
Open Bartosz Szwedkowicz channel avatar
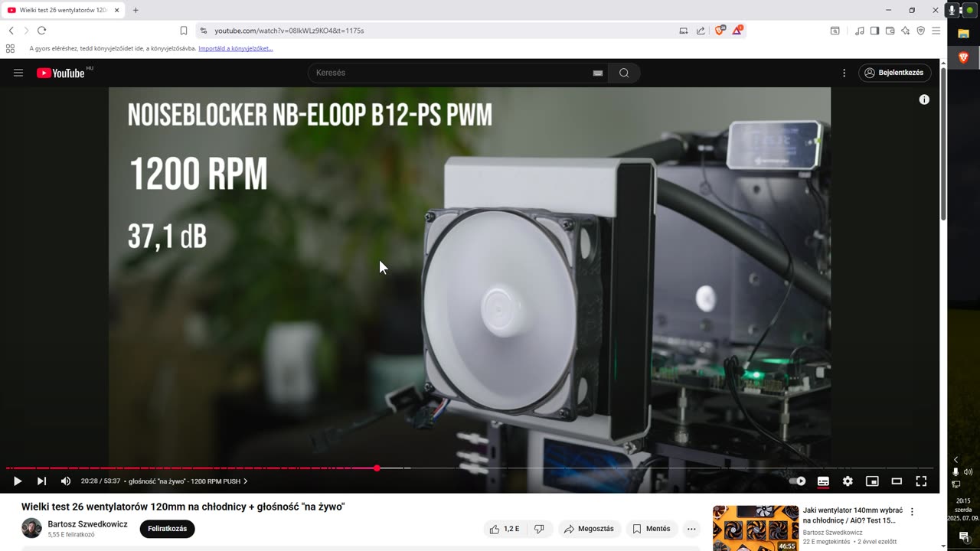tap(31, 528)
